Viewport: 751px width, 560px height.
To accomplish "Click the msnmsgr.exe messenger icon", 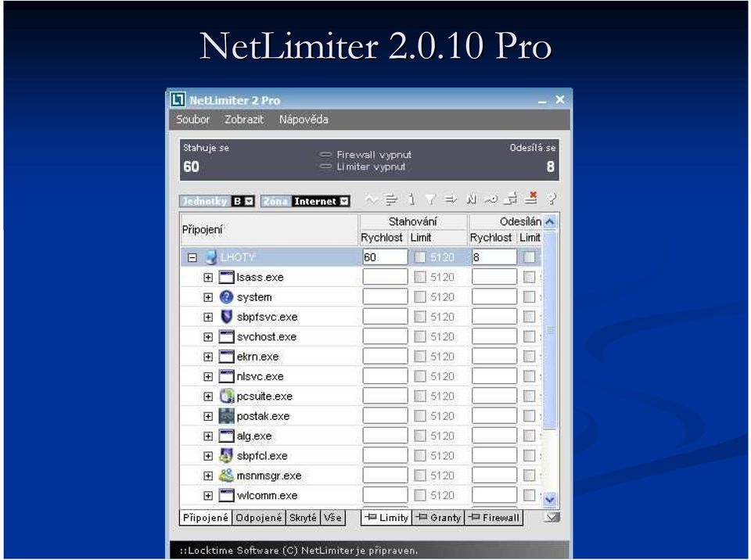I will [226, 476].
